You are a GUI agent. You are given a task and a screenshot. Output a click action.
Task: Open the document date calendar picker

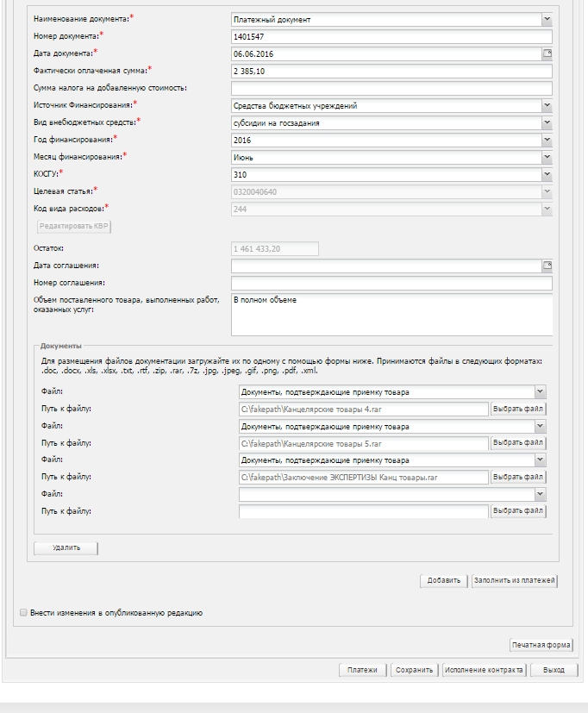coord(546,53)
